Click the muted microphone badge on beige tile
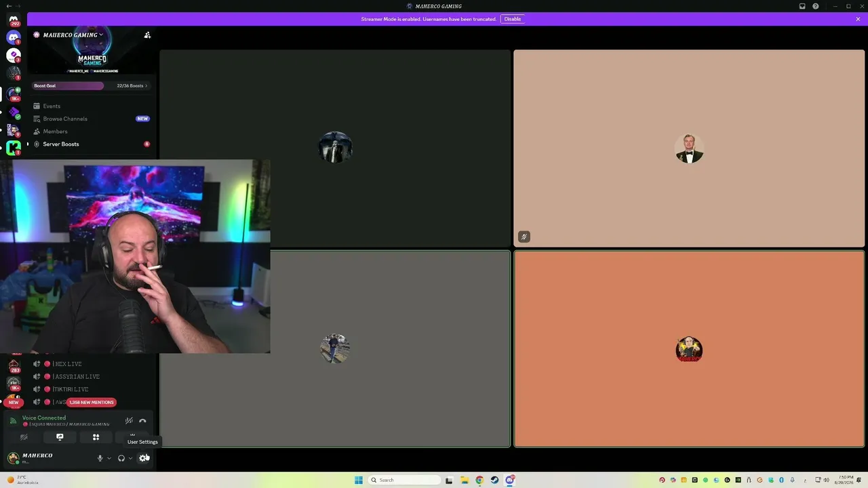Viewport: 868px width, 488px height. tap(524, 237)
